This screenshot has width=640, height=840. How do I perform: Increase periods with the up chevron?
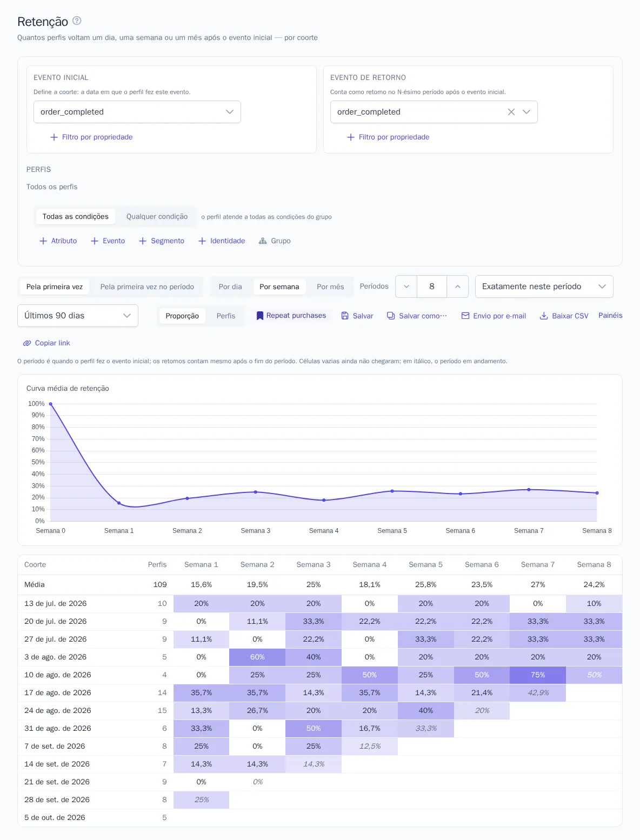(457, 286)
